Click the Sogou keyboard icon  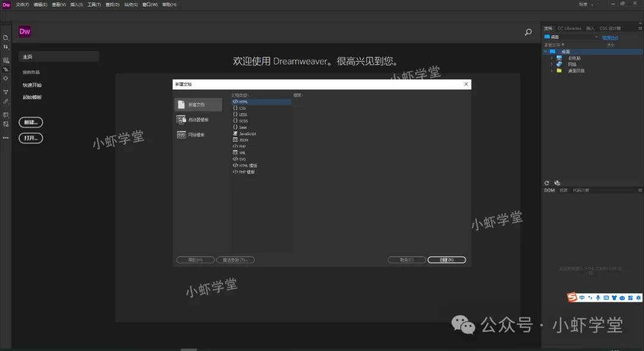click(x=606, y=297)
